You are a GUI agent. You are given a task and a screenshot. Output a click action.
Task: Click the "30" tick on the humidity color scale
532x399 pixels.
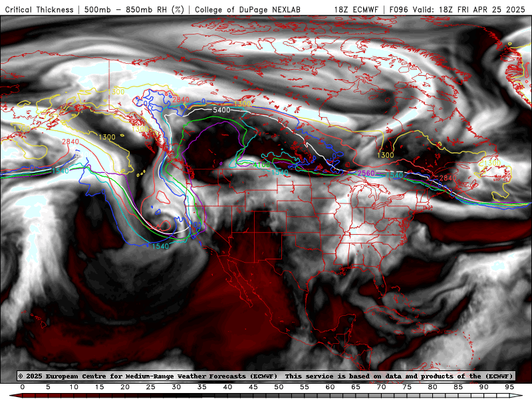click(176, 387)
